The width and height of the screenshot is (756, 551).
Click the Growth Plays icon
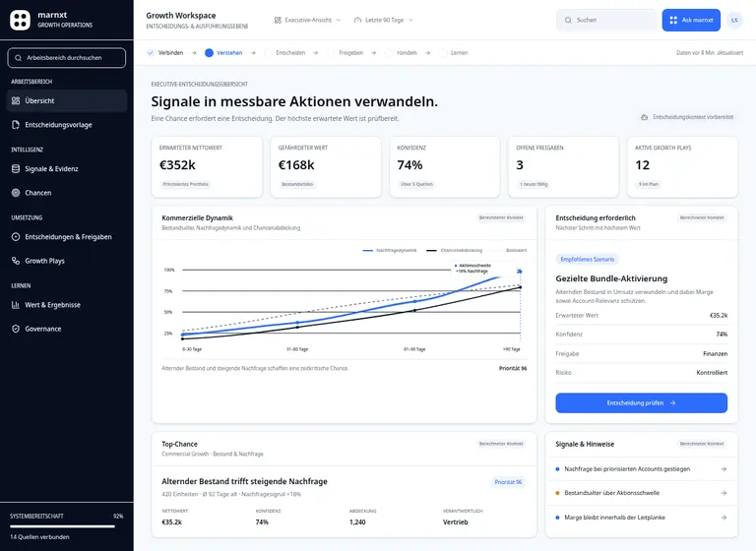click(16, 261)
